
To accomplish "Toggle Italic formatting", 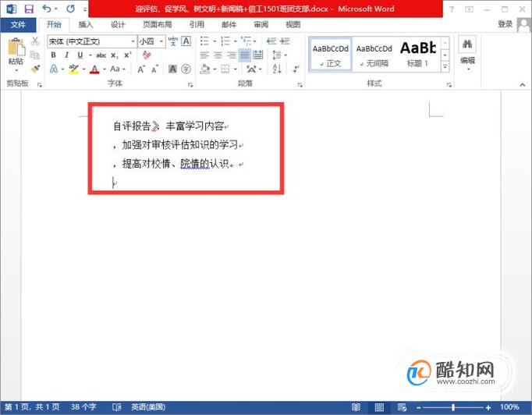I will coord(66,55).
